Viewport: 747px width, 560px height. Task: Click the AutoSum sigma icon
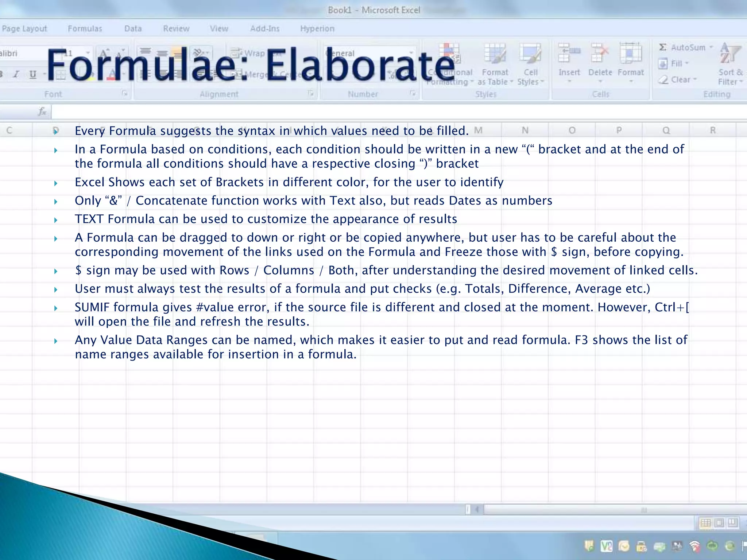663,47
